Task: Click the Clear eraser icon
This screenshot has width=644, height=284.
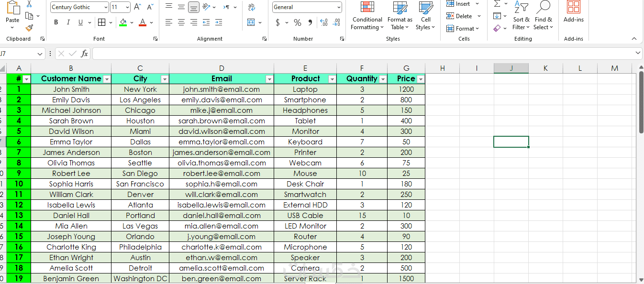Action: [x=497, y=29]
